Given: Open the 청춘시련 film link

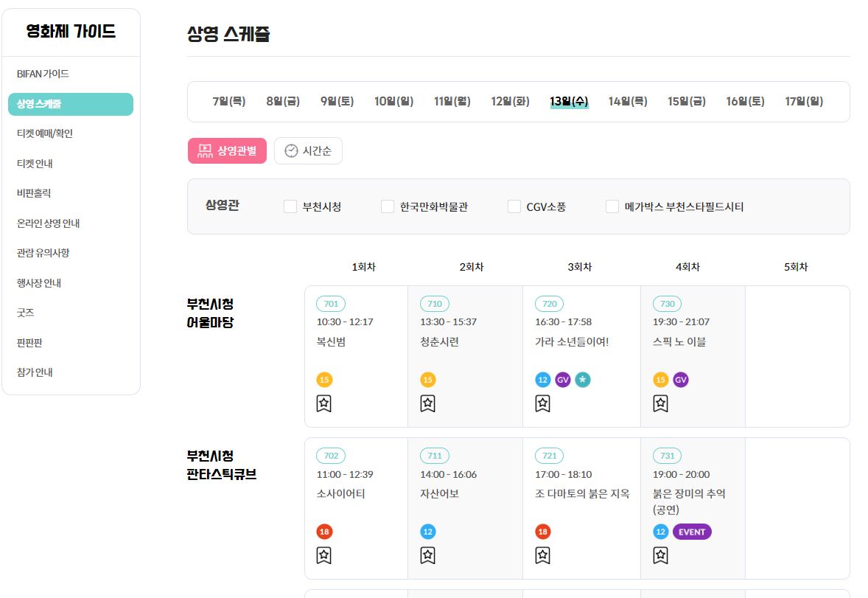Looking at the screenshot, I should (440, 342).
